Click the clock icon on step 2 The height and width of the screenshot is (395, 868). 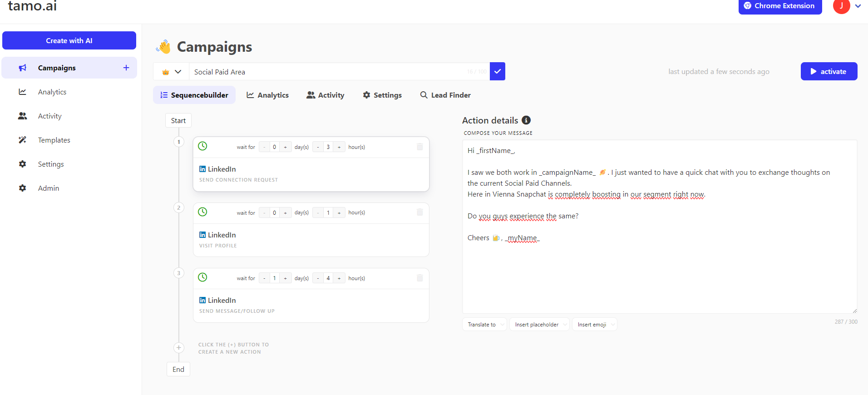click(x=202, y=212)
